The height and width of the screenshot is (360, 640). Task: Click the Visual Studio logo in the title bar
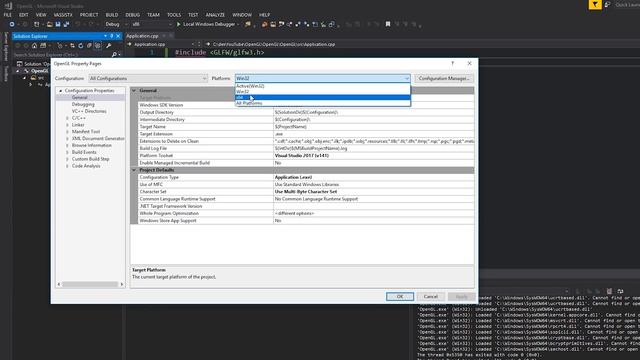click(8, 6)
